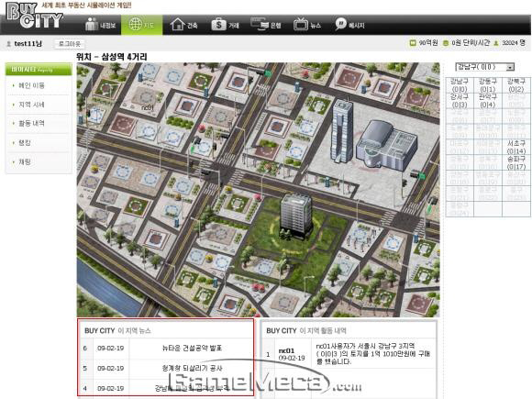Click the money icon beside 90억원
The image size is (532, 399).
click(x=413, y=43)
